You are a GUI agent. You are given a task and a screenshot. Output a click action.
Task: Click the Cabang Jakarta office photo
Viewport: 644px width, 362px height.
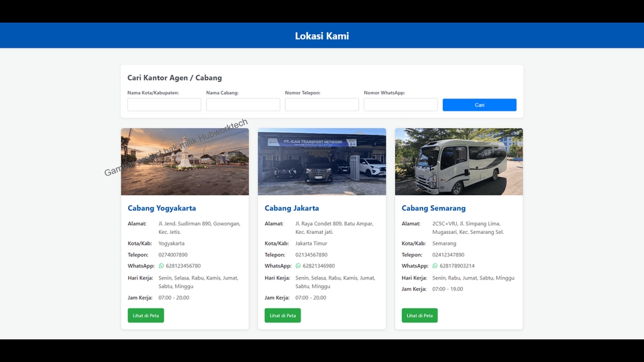click(x=322, y=162)
